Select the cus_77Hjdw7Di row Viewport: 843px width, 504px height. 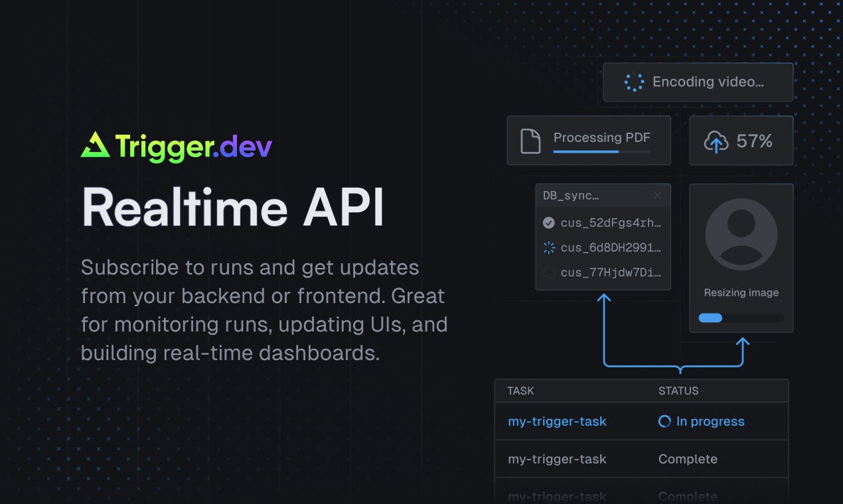(x=603, y=273)
